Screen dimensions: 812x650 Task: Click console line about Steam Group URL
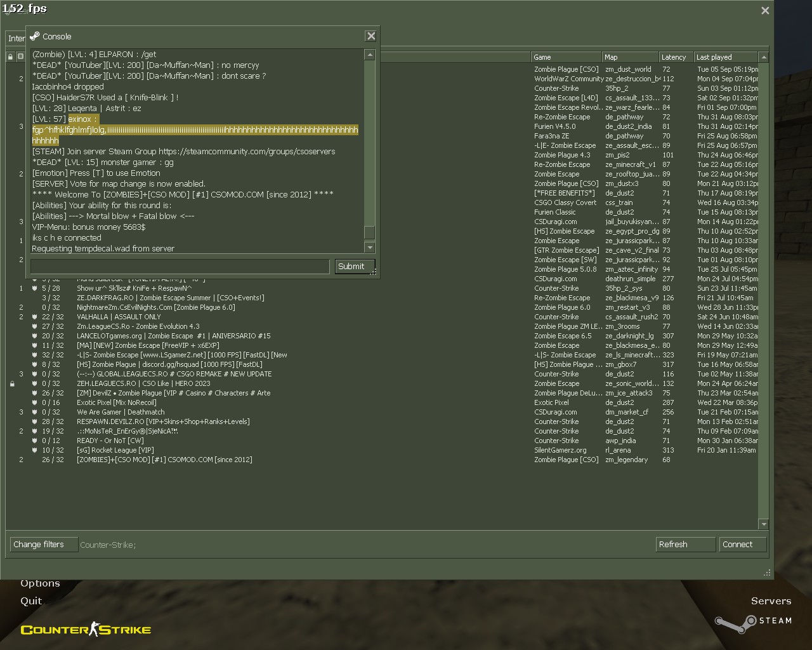pos(184,151)
